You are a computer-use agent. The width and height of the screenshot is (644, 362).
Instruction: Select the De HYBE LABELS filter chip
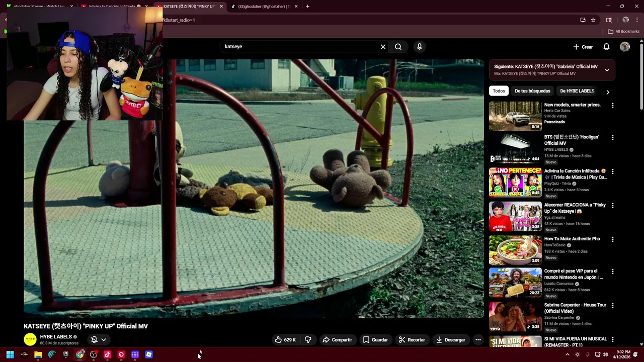pos(577,91)
